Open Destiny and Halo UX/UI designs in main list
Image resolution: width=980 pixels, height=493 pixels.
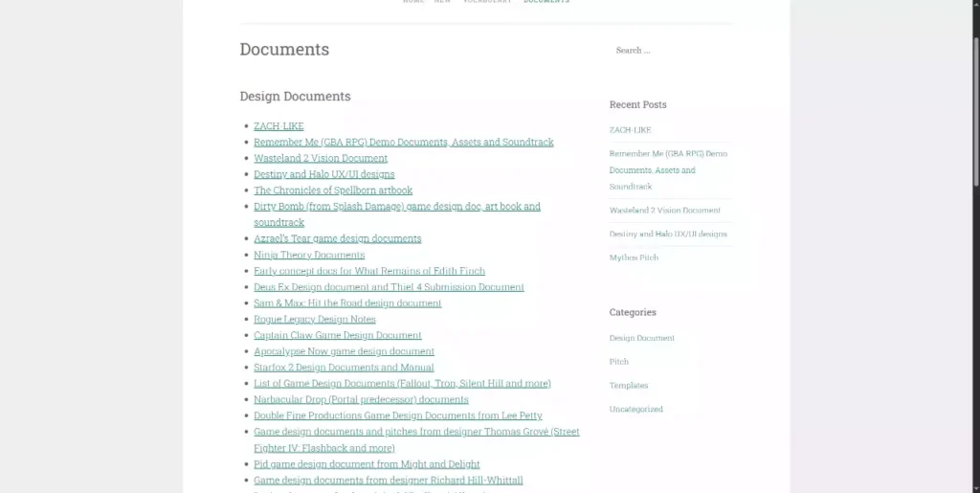pyautogui.click(x=323, y=173)
